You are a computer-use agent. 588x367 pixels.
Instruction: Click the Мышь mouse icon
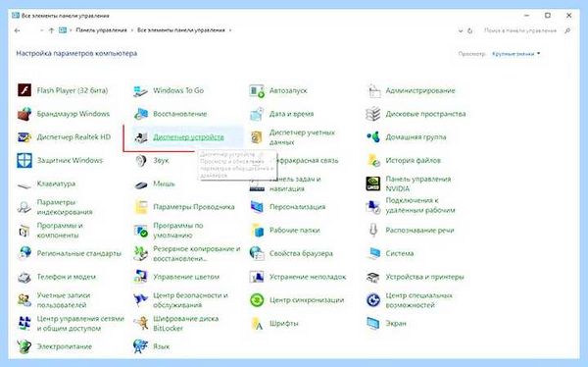point(141,184)
